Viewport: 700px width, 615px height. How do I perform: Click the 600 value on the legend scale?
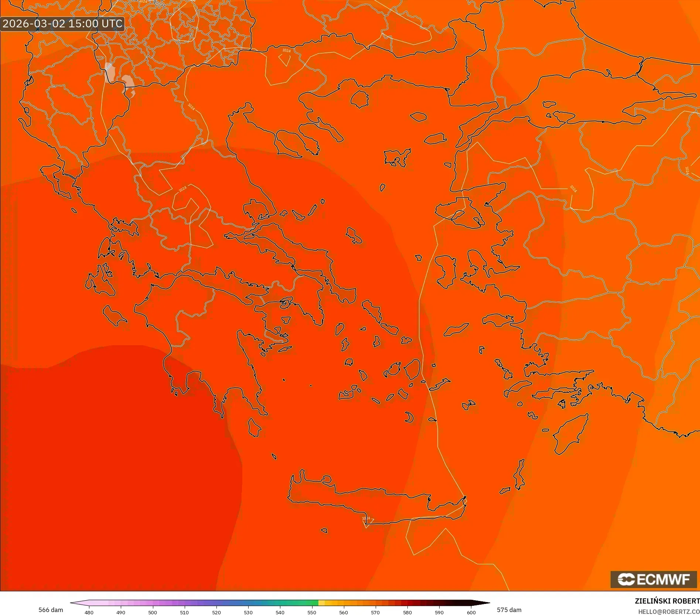471,612
